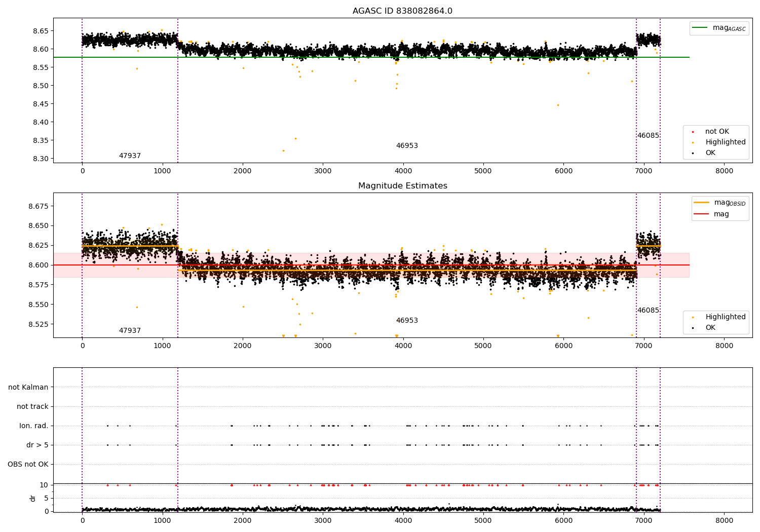
Task: Select x-axis tick 3000 under Magnitude Estimates plot
Action: click(x=323, y=346)
